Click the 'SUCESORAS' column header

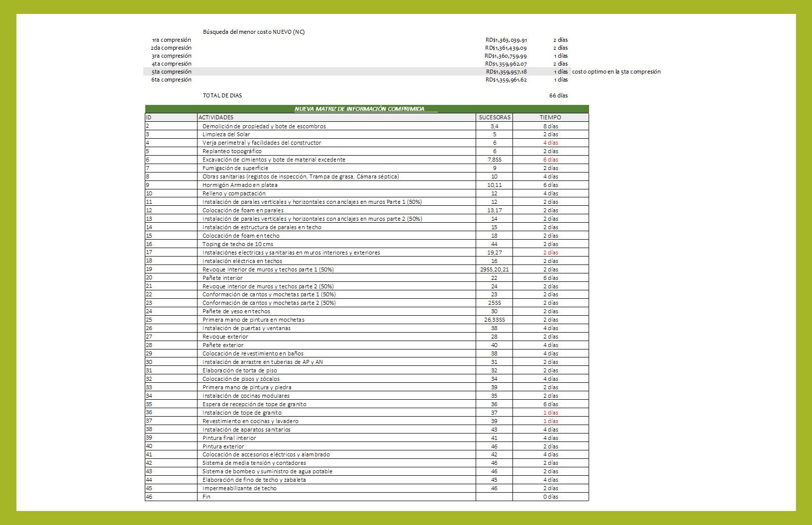[x=494, y=117]
